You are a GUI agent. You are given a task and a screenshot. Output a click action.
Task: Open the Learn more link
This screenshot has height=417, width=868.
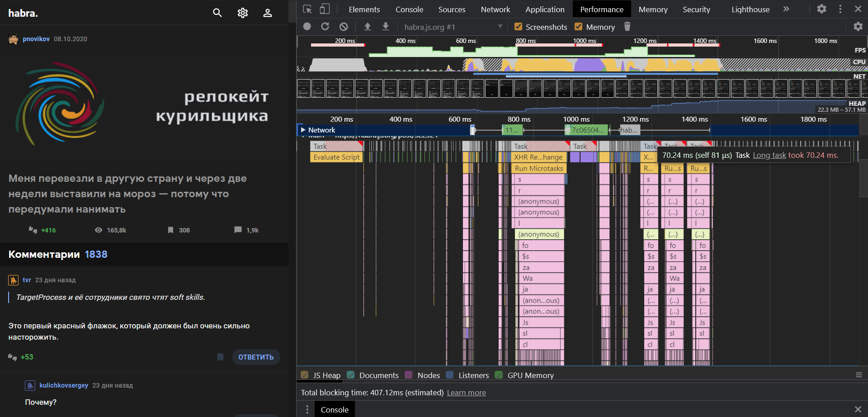(x=467, y=393)
